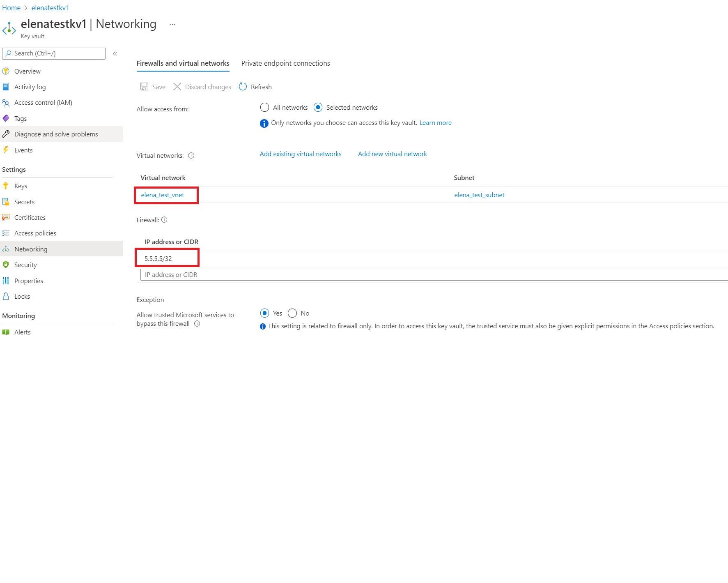Open the elena_test_vnet virtual network
The width and height of the screenshot is (728, 583).
click(x=163, y=195)
